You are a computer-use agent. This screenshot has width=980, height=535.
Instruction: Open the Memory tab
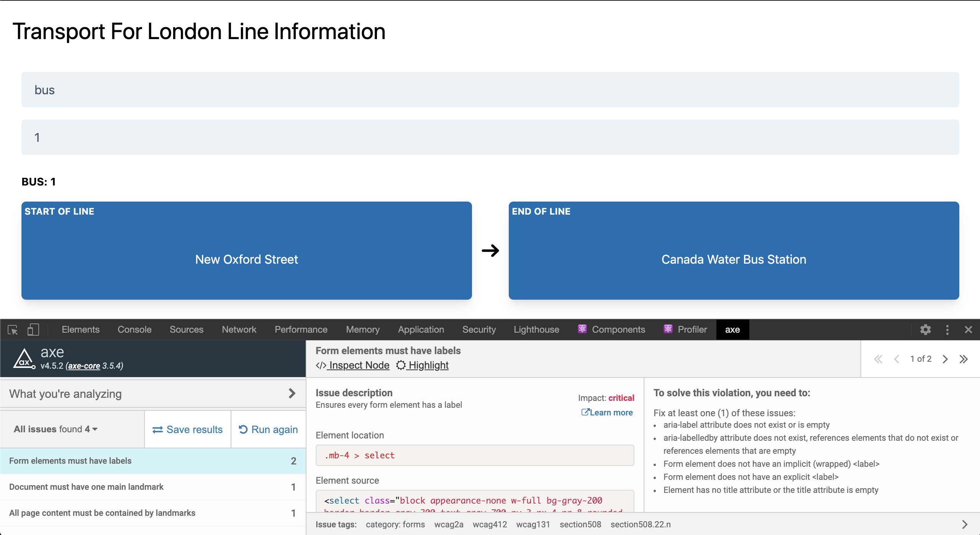363,330
